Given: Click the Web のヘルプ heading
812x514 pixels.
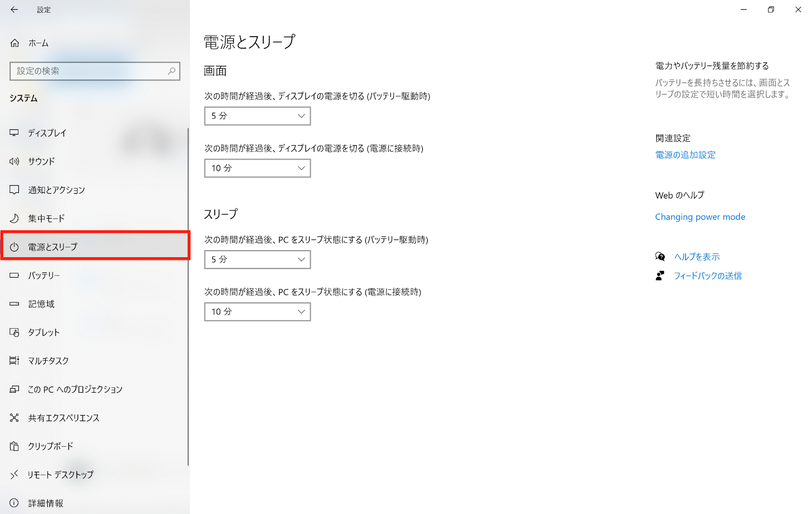Looking at the screenshot, I should tap(680, 195).
